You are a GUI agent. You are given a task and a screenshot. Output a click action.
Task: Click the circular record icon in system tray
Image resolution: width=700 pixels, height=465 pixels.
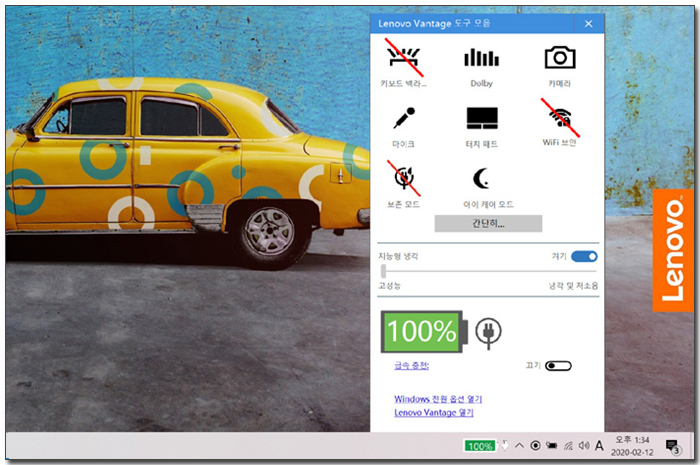(x=535, y=445)
